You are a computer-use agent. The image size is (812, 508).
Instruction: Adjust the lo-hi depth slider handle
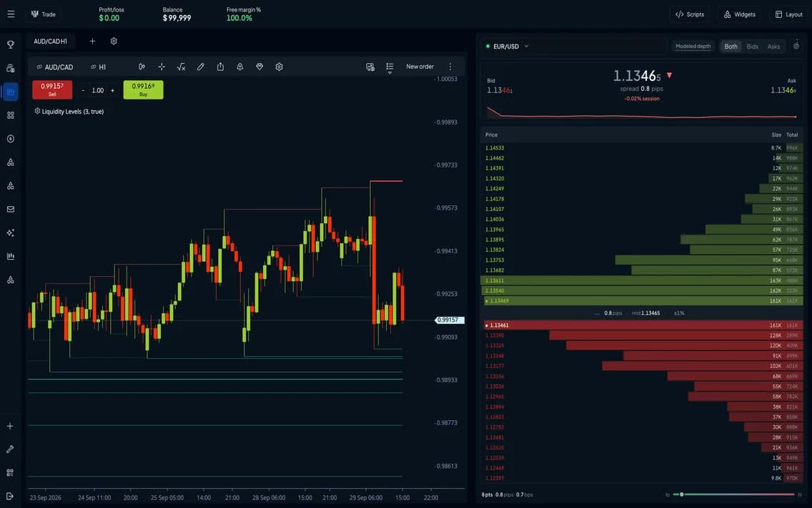681,494
